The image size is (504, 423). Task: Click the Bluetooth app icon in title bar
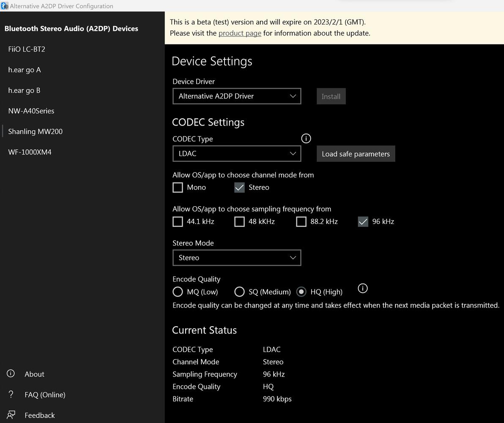5,6
